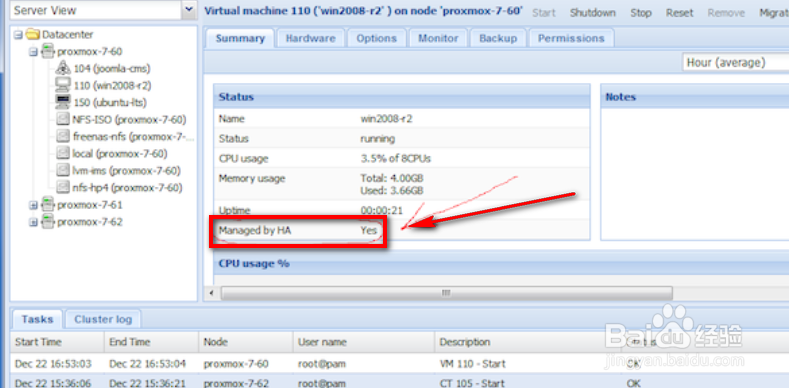Click the 'running' status value
789x388 pixels.
pos(377,138)
